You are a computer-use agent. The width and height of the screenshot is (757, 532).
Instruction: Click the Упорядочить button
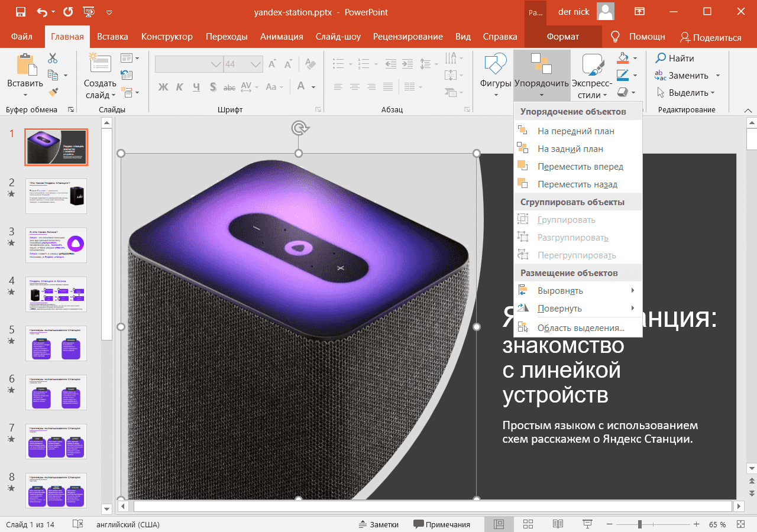(542, 76)
